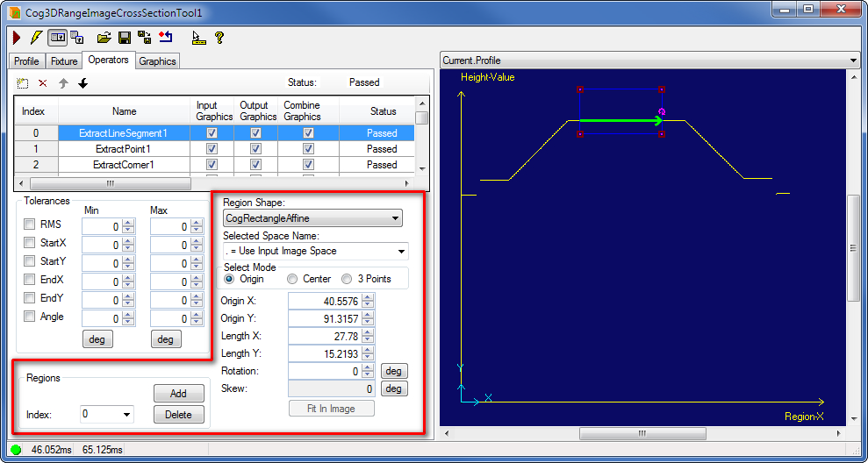Click the add new operator icon

(x=23, y=83)
